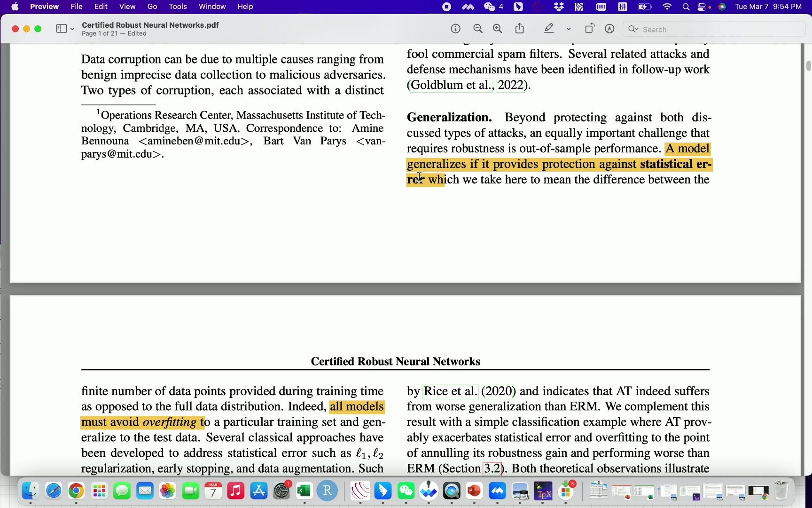Toggle the sidebar view button
Screen dimensions: 812x508
(x=61, y=29)
